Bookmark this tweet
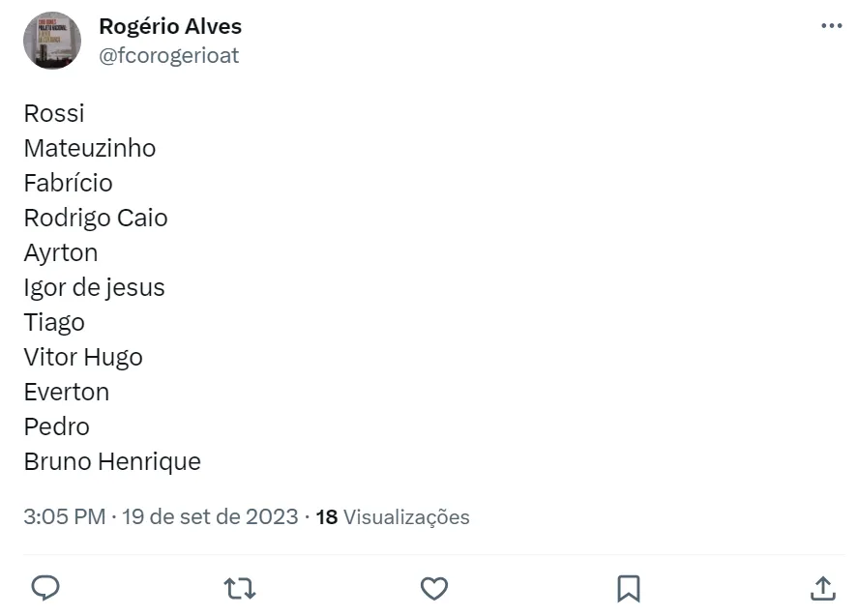 (x=629, y=587)
